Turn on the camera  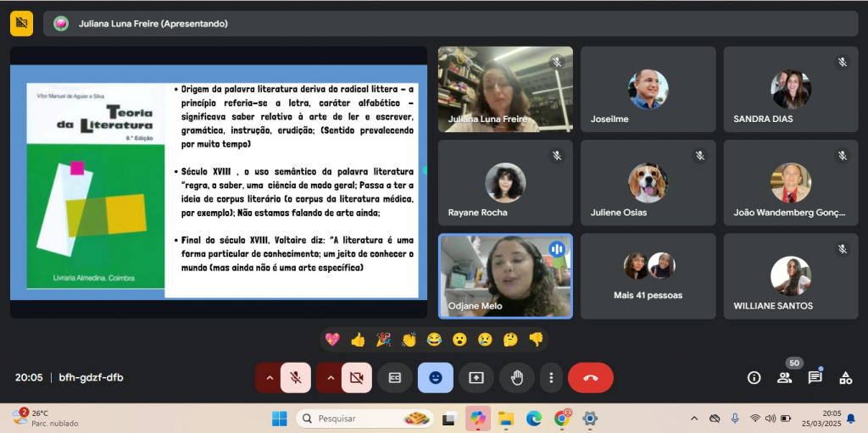tap(357, 378)
